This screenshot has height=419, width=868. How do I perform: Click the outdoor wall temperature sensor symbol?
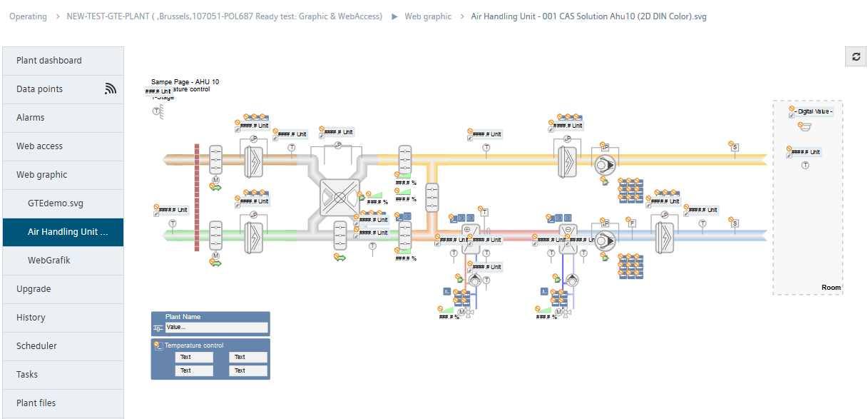click(158, 111)
